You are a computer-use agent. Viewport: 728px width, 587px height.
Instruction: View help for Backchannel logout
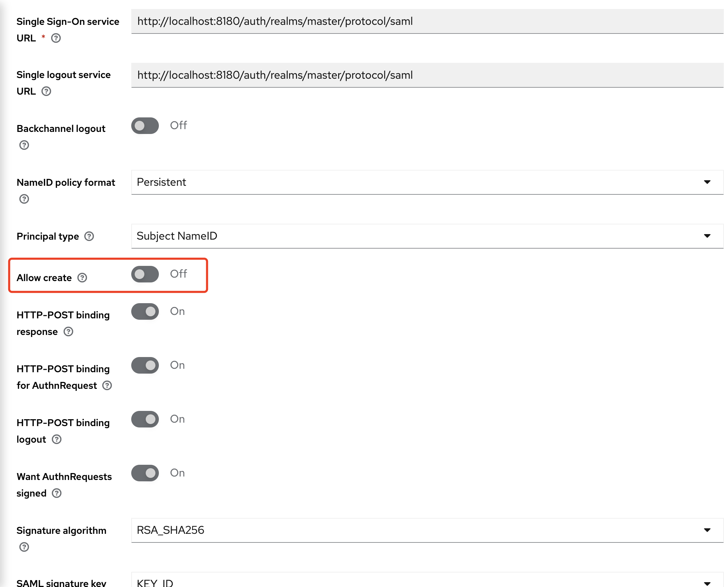coord(24,145)
